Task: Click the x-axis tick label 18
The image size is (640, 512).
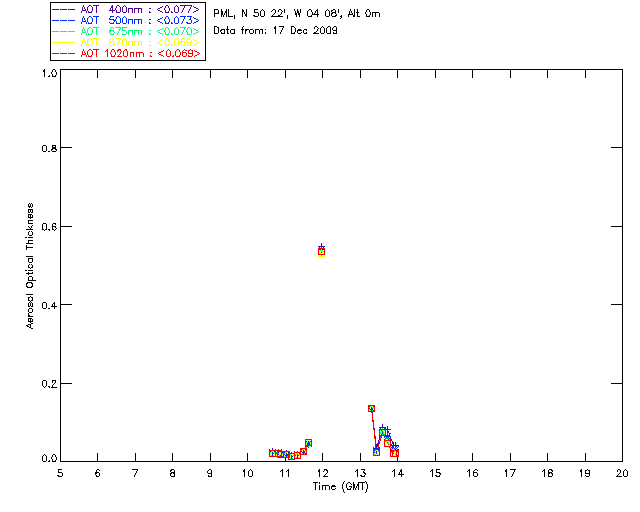Action: (x=547, y=473)
